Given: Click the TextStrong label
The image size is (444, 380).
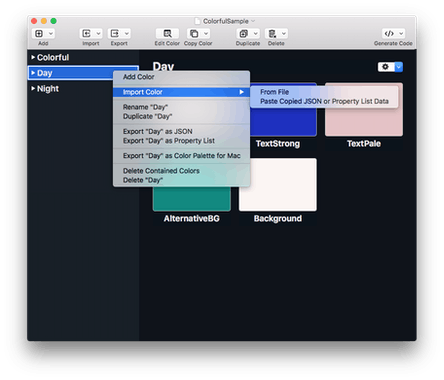Looking at the screenshot, I should point(278,144).
